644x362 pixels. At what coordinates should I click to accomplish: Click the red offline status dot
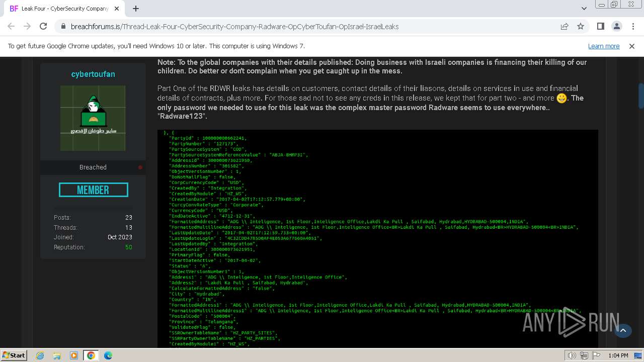pyautogui.click(x=140, y=167)
